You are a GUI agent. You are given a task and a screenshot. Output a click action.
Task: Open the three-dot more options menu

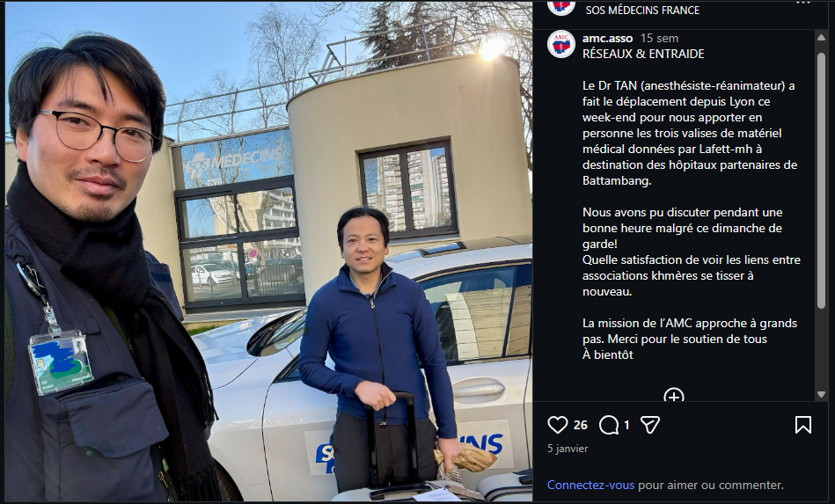[x=803, y=3]
